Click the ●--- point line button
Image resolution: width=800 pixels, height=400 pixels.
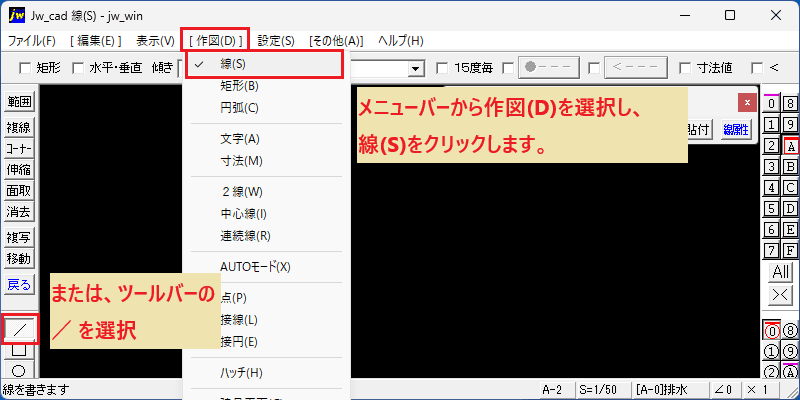549,67
